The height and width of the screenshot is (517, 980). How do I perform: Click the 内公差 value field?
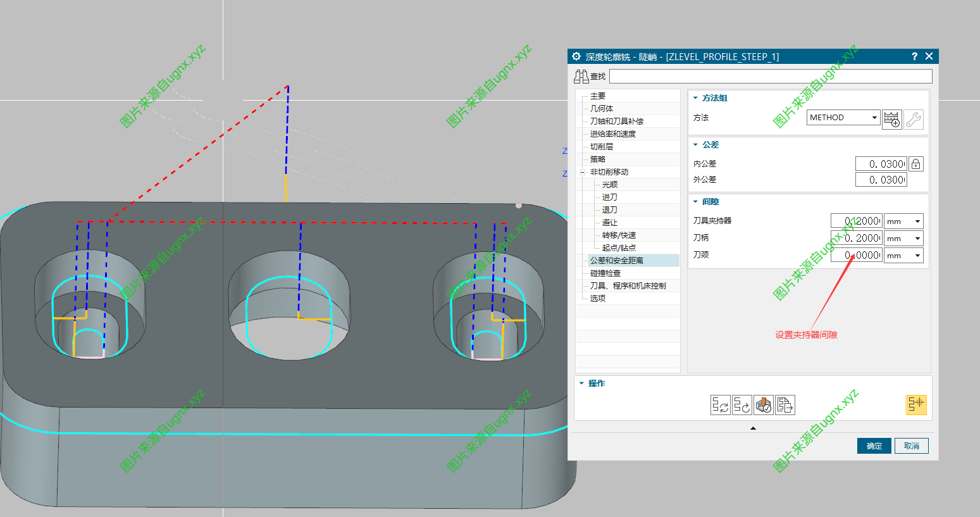(880, 164)
